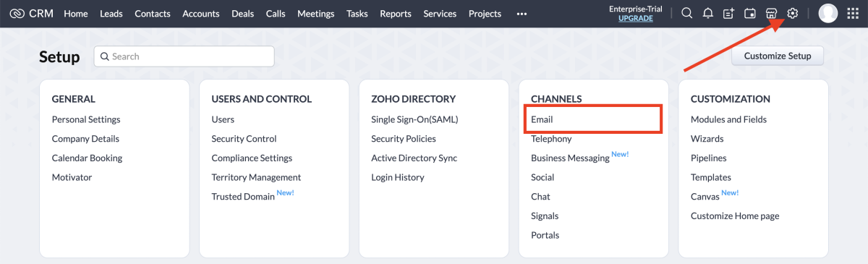
Task: Open Calendar Booking settings
Action: pos(88,158)
